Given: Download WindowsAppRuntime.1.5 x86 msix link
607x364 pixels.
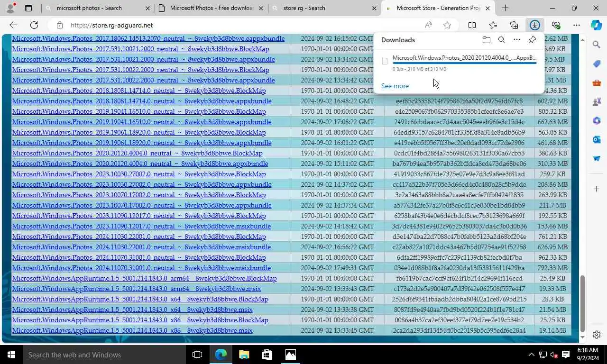Looking at the screenshot, I should coord(132,330).
